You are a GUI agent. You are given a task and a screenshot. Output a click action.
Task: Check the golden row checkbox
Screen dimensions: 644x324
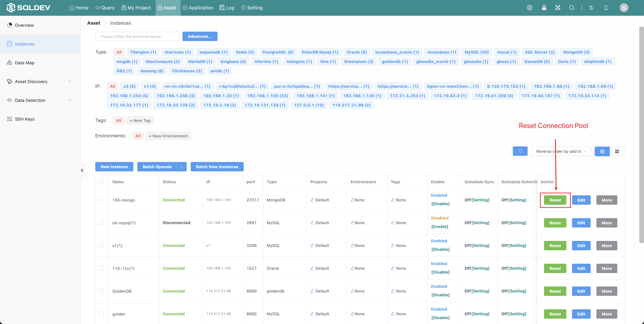[x=101, y=314]
